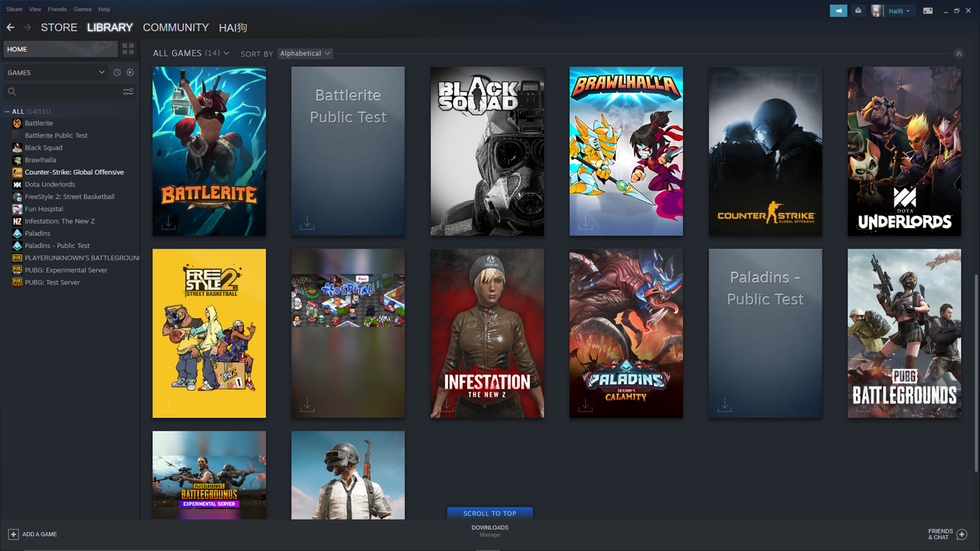
Task: Select the Black Squad cover art
Action: tap(487, 152)
